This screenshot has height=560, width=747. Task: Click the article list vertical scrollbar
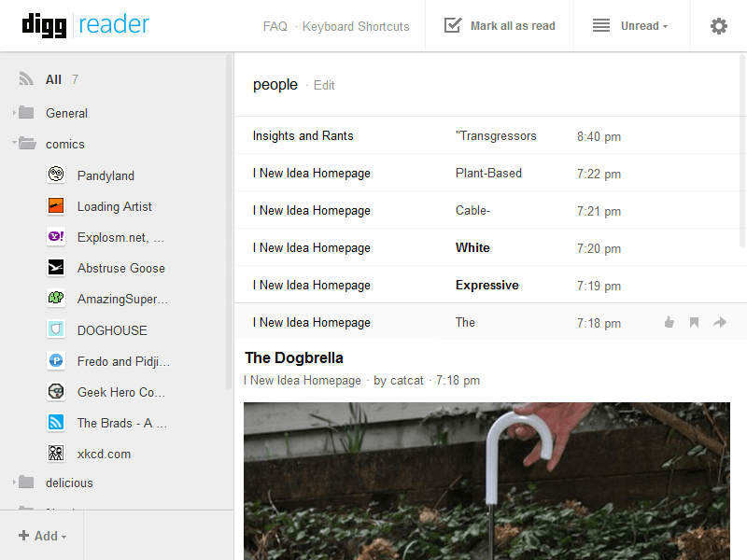point(742,150)
